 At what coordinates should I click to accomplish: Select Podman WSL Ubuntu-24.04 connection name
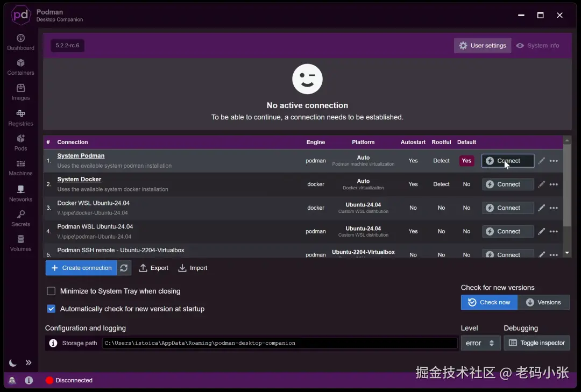click(95, 226)
